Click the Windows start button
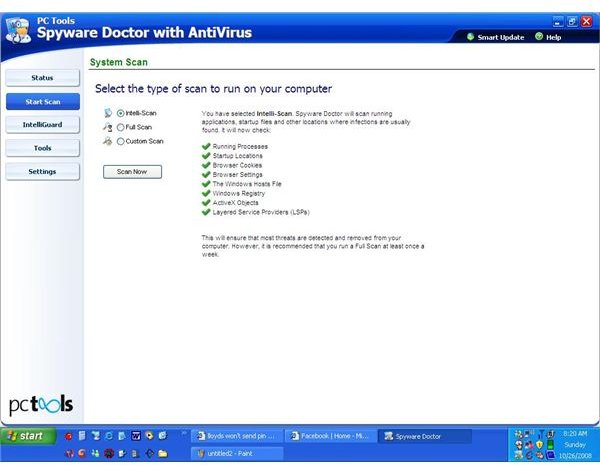 point(28,436)
